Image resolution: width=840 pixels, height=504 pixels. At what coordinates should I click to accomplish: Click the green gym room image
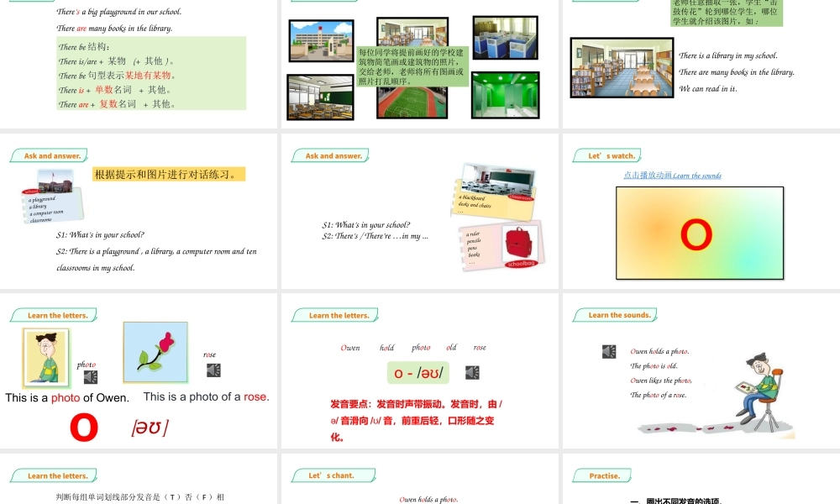(504, 93)
